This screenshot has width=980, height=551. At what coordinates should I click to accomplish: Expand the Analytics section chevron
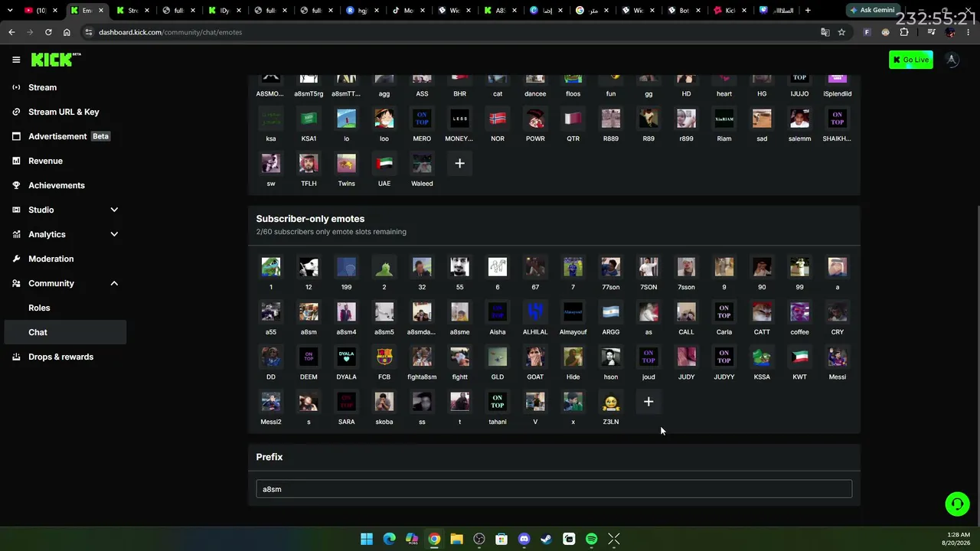114,234
